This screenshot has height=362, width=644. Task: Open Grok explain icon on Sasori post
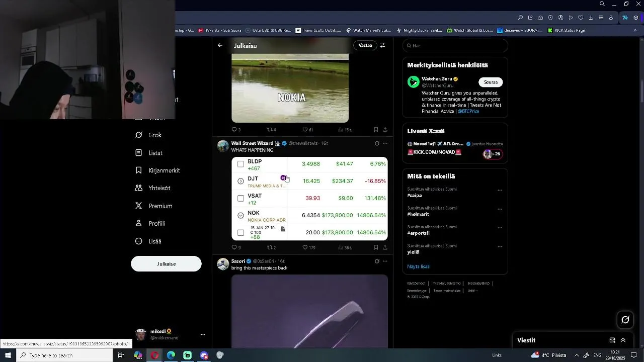[x=377, y=261]
